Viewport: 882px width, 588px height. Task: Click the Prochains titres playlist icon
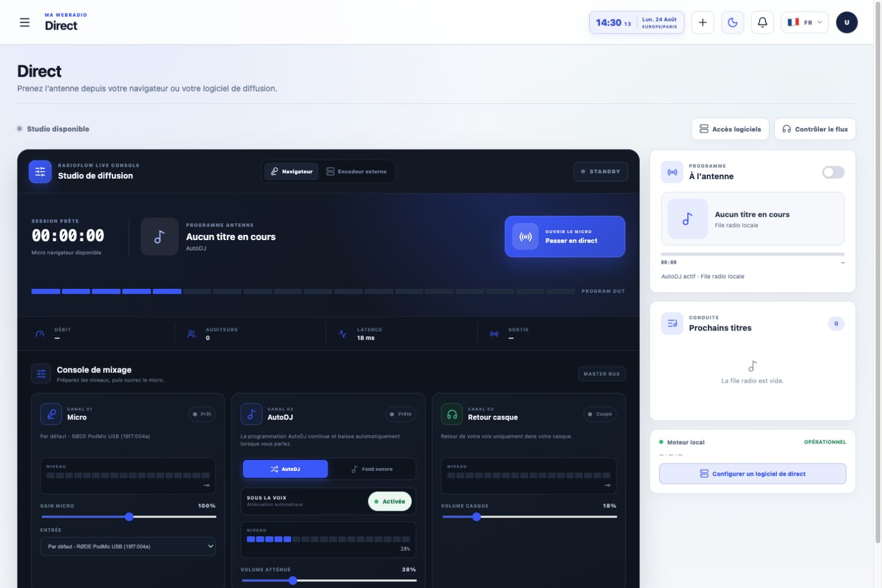click(x=672, y=324)
